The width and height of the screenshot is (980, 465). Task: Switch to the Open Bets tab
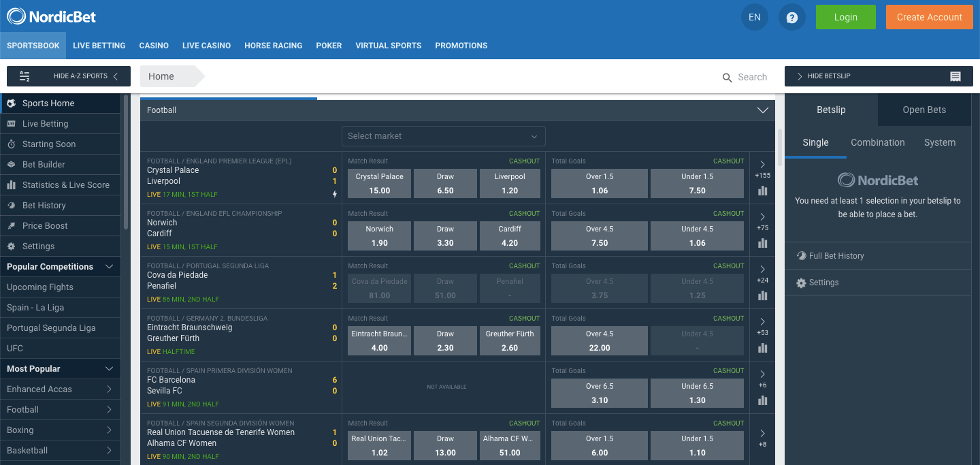point(924,110)
